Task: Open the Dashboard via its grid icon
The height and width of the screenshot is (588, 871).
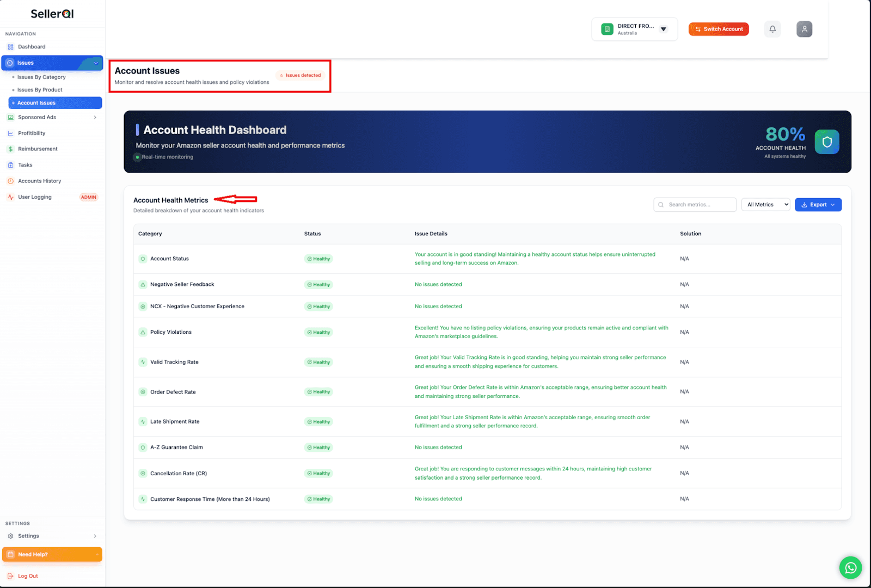Action: tap(10, 46)
